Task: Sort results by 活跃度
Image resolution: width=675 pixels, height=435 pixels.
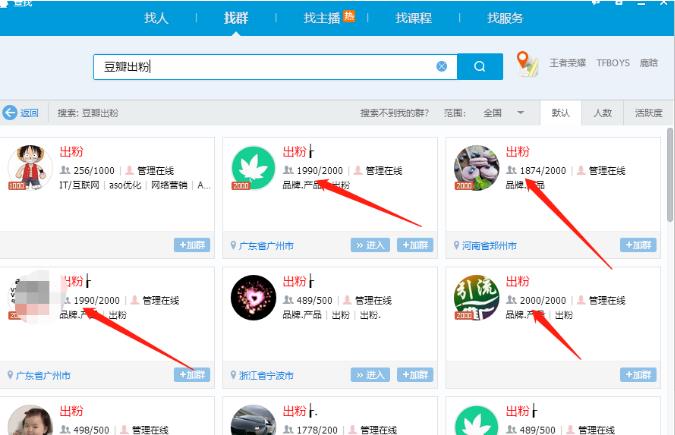Action: pos(647,113)
